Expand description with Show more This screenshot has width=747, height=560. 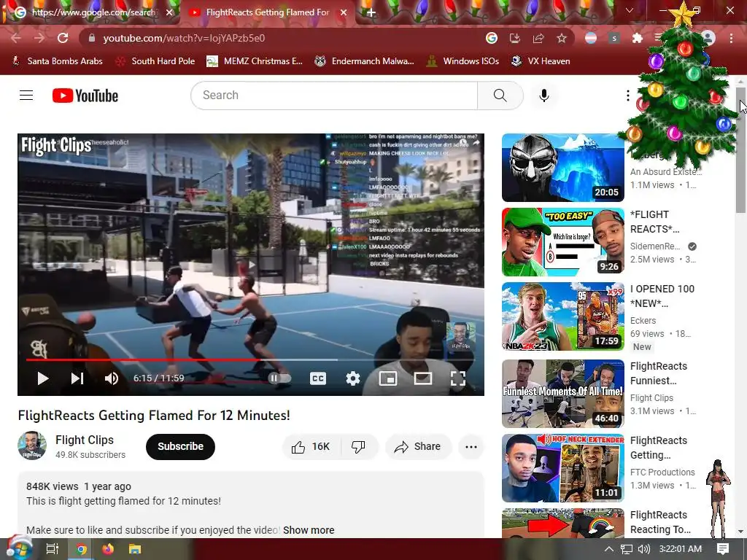[x=309, y=530]
